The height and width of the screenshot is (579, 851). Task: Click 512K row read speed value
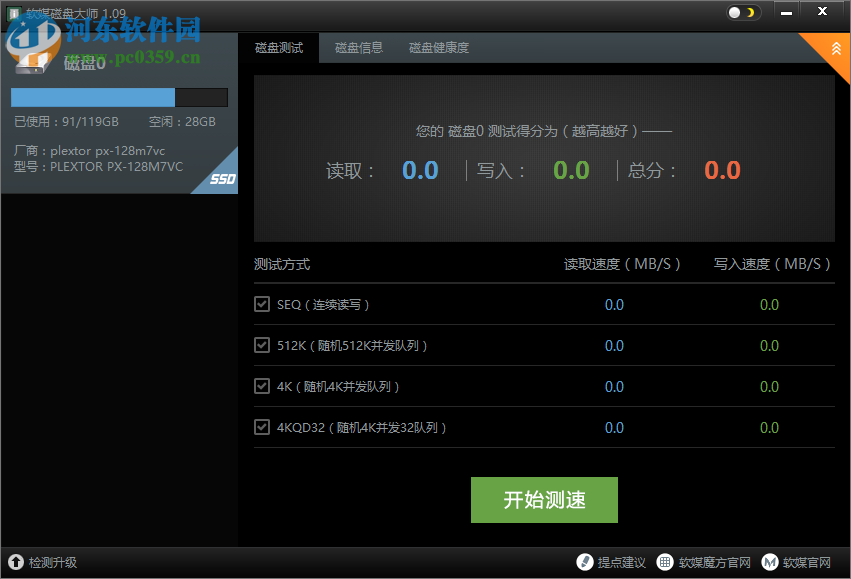point(614,346)
